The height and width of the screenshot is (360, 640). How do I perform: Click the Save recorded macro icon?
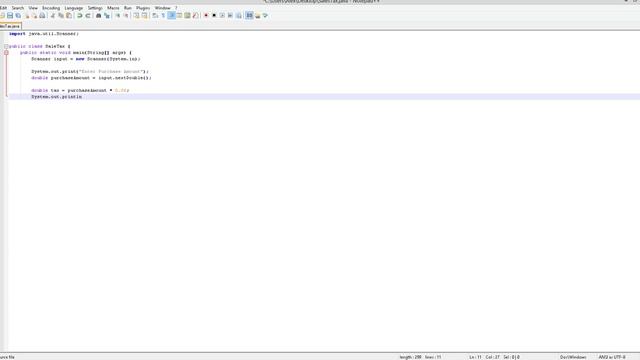click(239, 16)
